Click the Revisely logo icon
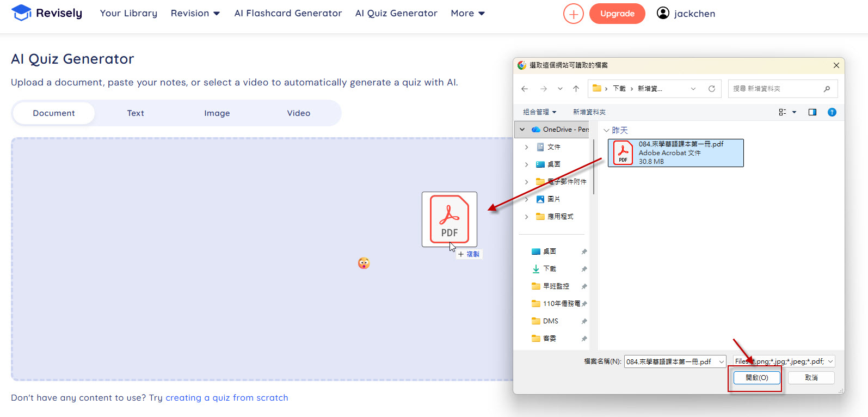The height and width of the screenshot is (417, 868). point(21,13)
